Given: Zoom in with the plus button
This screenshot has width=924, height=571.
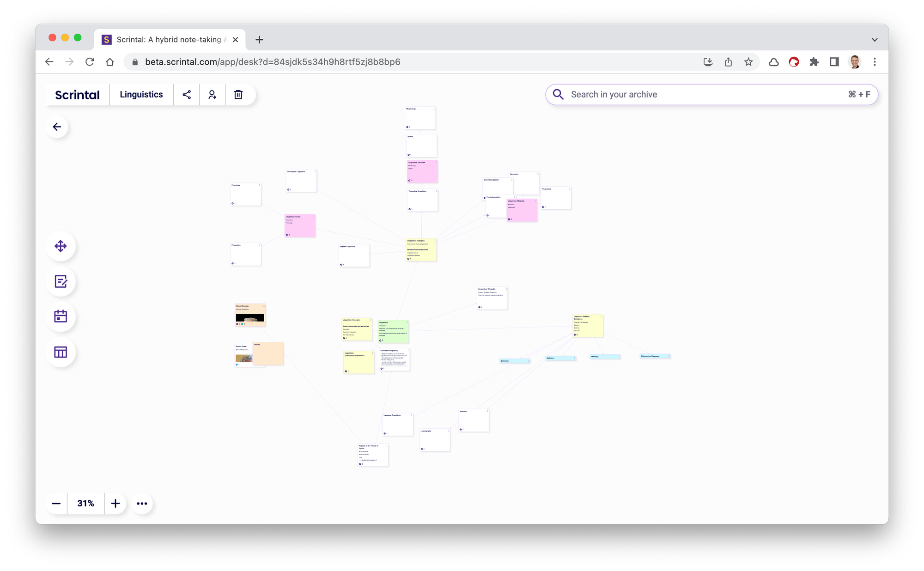Looking at the screenshot, I should pyautogui.click(x=115, y=503).
